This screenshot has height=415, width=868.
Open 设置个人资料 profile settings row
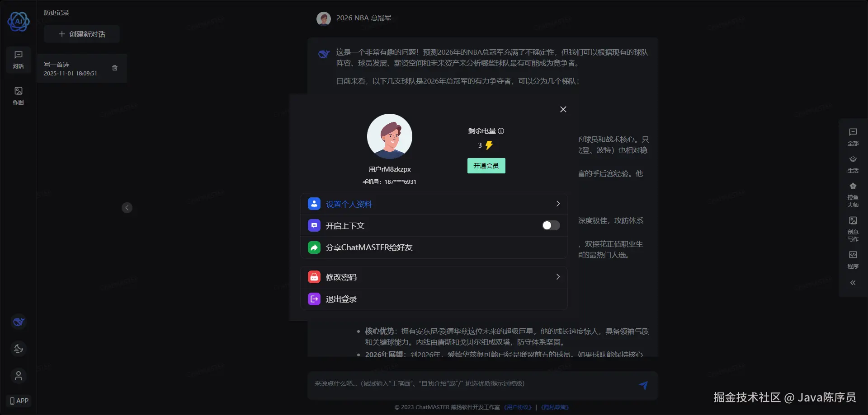point(434,204)
